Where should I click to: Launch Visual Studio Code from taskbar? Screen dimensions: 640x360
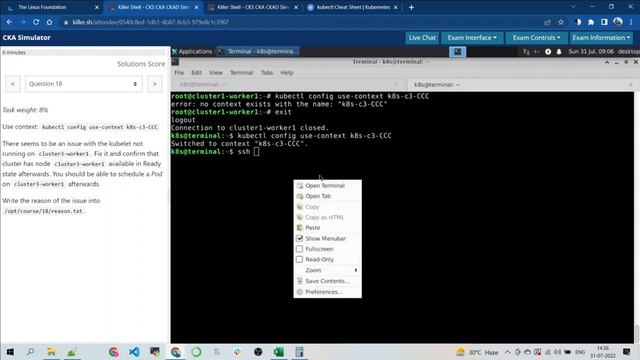(x=134, y=352)
